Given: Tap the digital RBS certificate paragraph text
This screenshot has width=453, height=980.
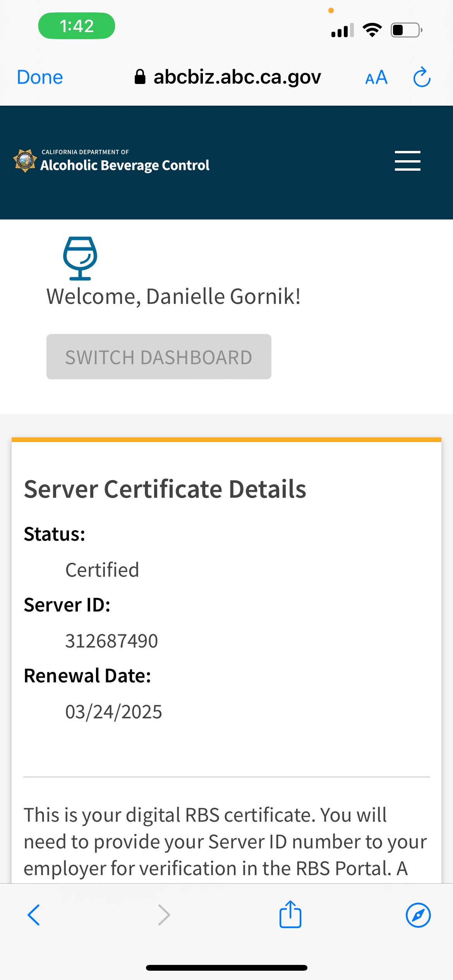Looking at the screenshot, I should tap(225, 841).
